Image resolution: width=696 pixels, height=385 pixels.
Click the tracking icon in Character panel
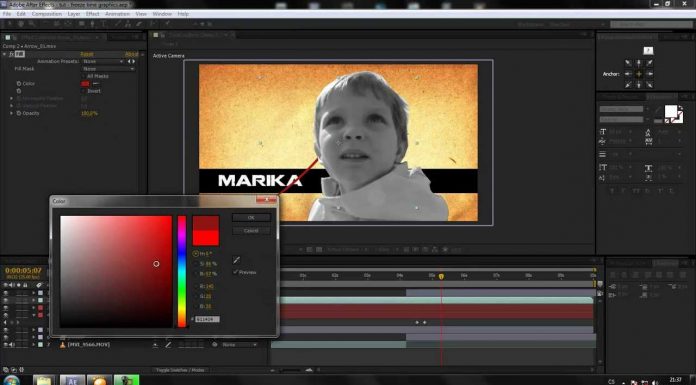(x=649, y=141)
